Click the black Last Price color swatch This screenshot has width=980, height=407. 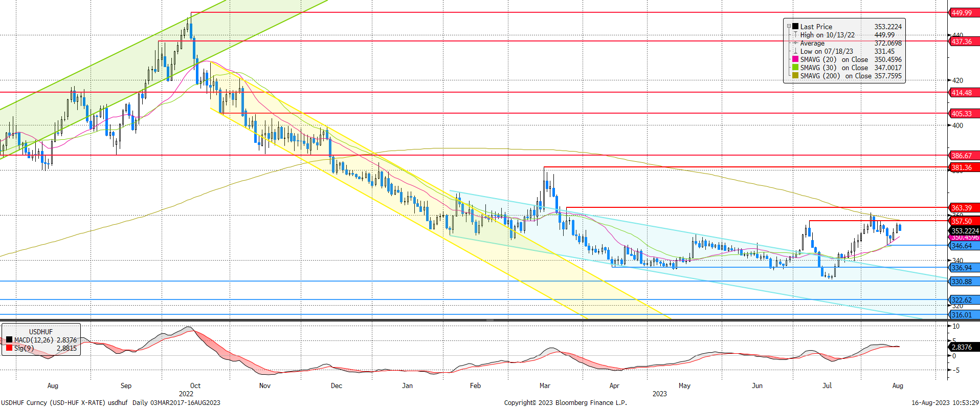(795, 26)
